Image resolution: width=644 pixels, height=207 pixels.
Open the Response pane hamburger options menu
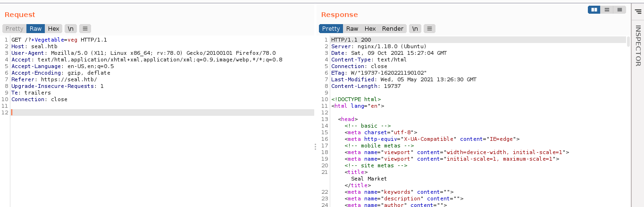[x=429, y=29]
